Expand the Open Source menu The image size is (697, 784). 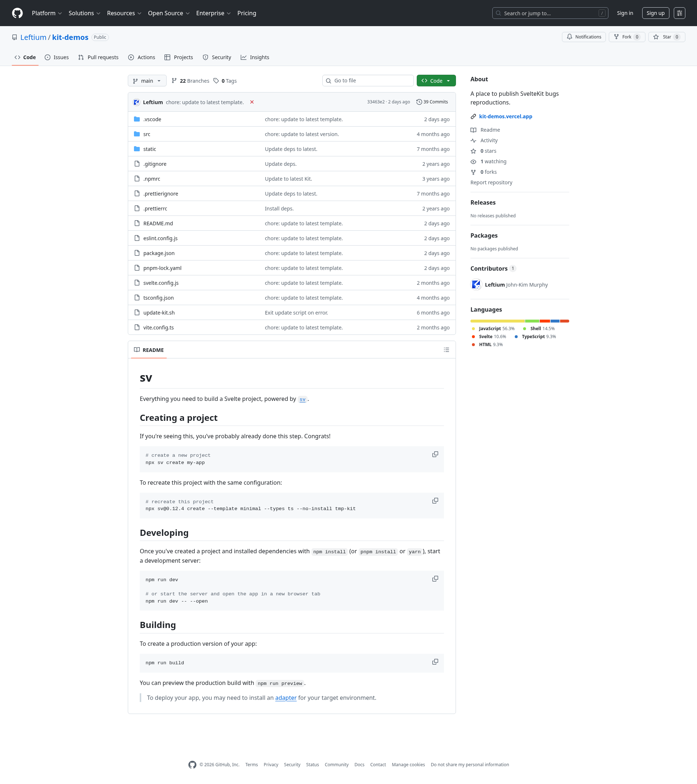[169, 13]
